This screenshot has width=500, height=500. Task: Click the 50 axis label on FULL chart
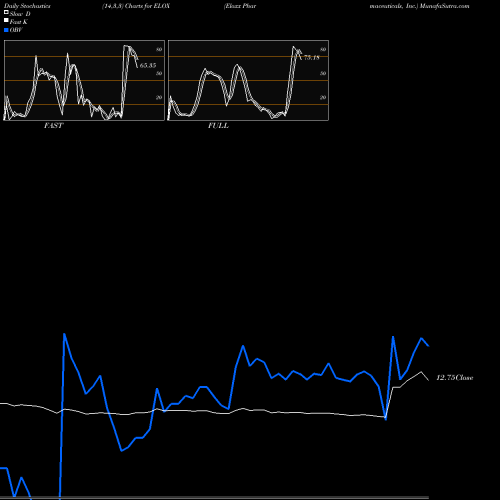323,73
